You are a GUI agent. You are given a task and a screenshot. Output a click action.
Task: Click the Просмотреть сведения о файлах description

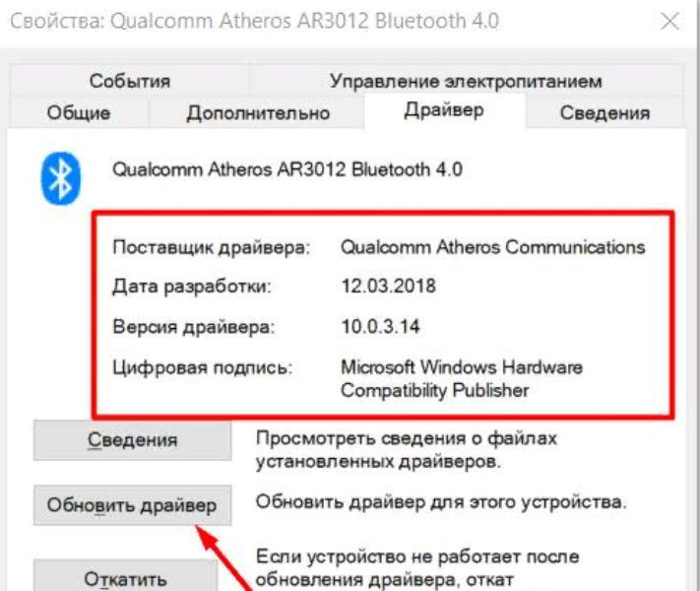[407, 449]
